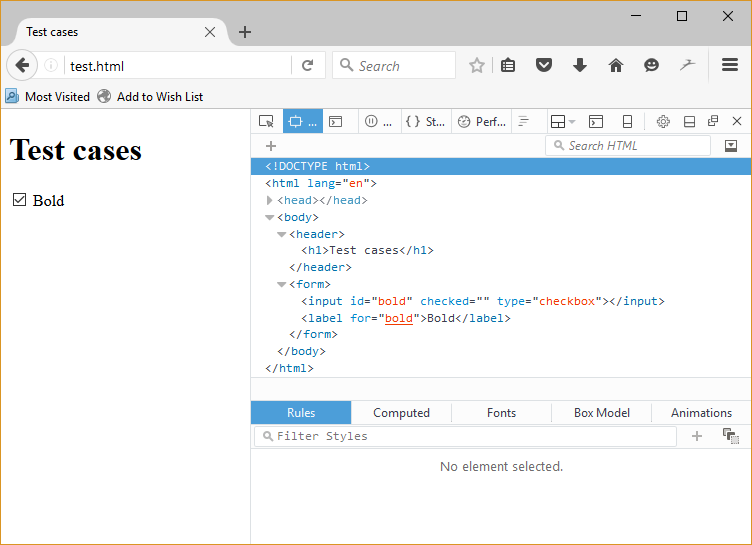The height and width of the screenshot is (545, 752).
Task: Go to the Home page icon
Action: point(616,66)
